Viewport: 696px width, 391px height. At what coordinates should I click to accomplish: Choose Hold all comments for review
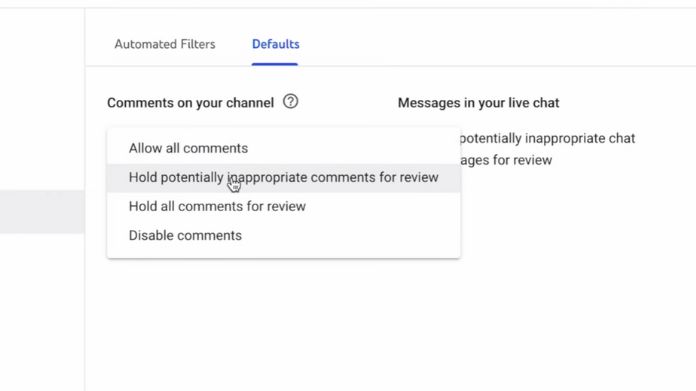point(284,206)
